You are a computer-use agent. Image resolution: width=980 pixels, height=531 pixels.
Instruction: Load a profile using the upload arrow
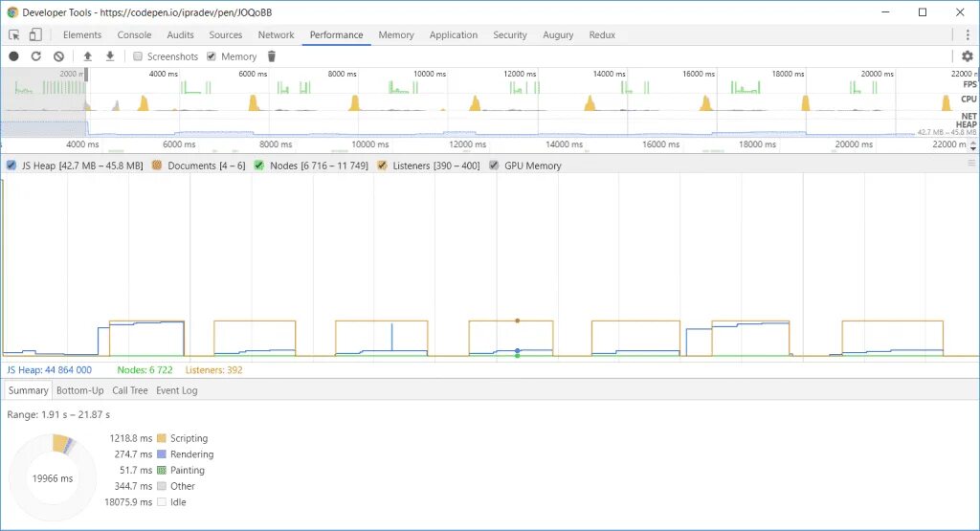[87, 56]
